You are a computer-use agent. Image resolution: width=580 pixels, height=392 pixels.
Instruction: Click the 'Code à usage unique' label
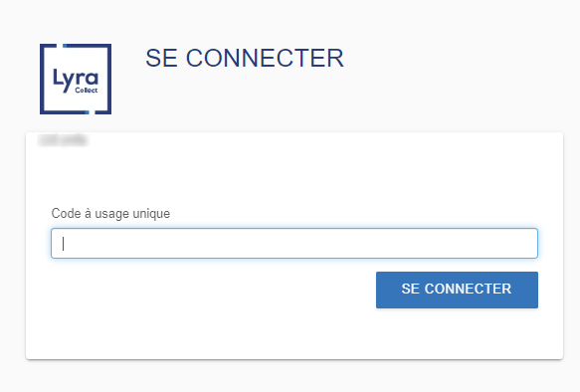[x=110, y=213]
